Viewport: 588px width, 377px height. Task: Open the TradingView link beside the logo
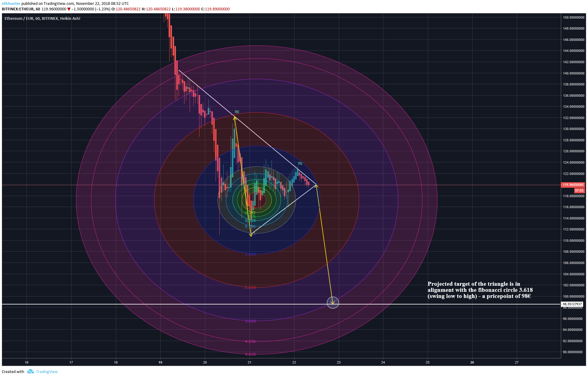(47, 372)
